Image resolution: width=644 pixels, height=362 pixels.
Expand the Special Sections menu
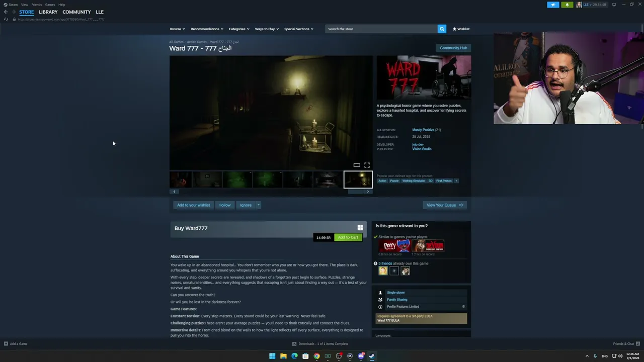pyautogui.click(x=299, y=29)
